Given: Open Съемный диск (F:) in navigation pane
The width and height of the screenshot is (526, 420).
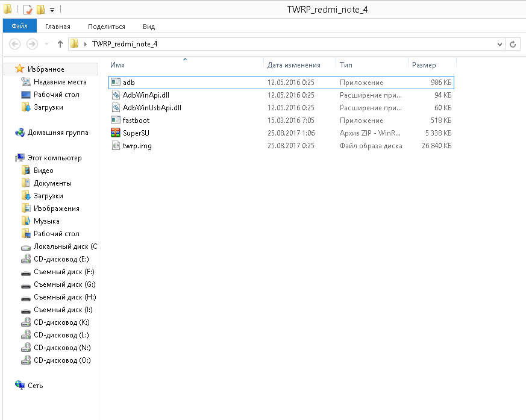Looking at the screenshot, I should (64, 272).
